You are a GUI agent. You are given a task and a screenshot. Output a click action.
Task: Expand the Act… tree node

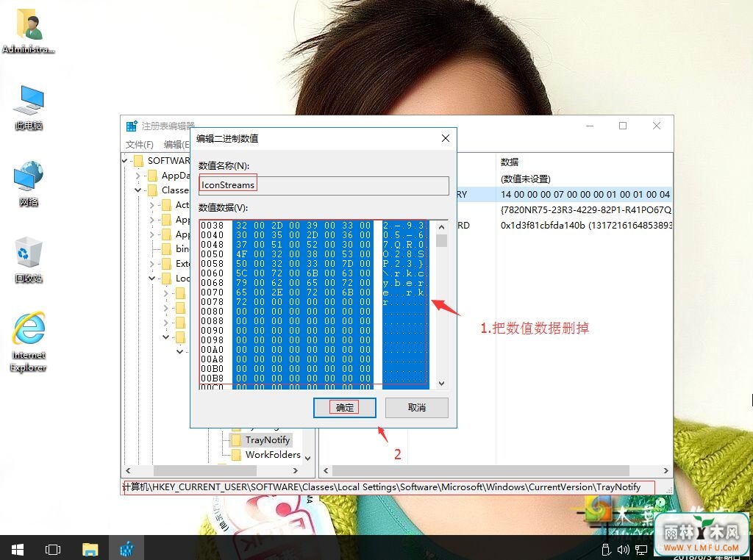click(152, 205)
